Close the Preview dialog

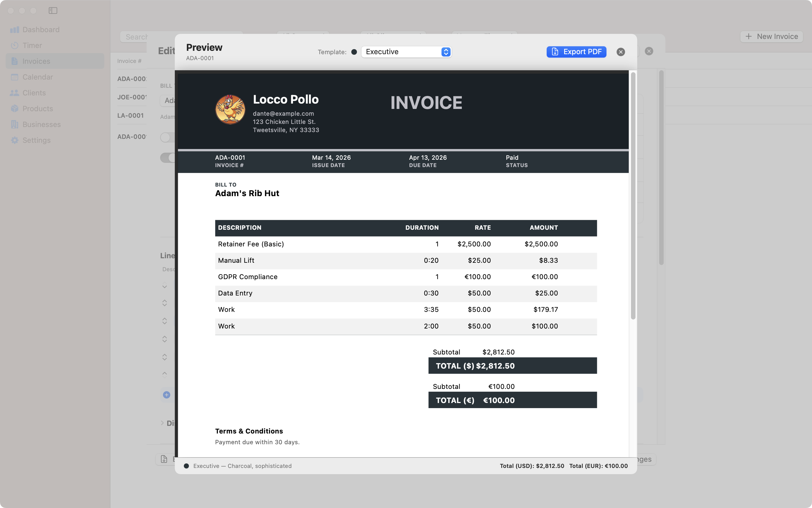tap(621, 52)
